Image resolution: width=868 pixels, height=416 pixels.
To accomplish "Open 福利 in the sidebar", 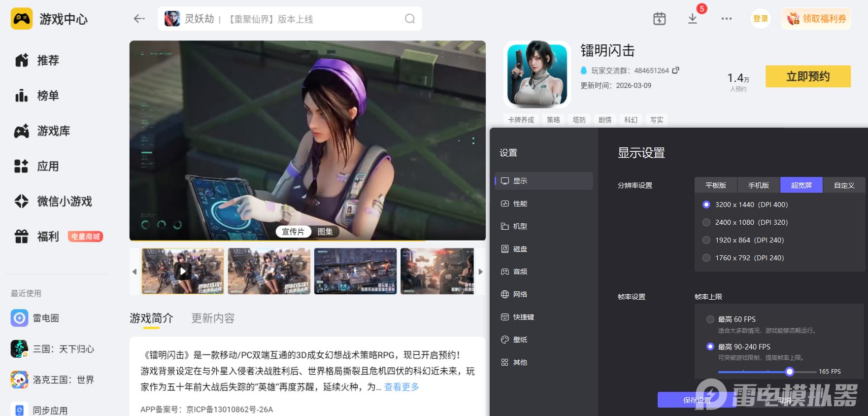I will 37,237.
